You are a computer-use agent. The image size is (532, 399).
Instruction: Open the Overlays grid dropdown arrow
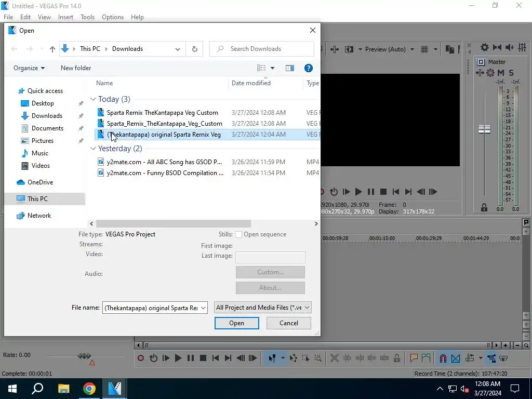435,49
